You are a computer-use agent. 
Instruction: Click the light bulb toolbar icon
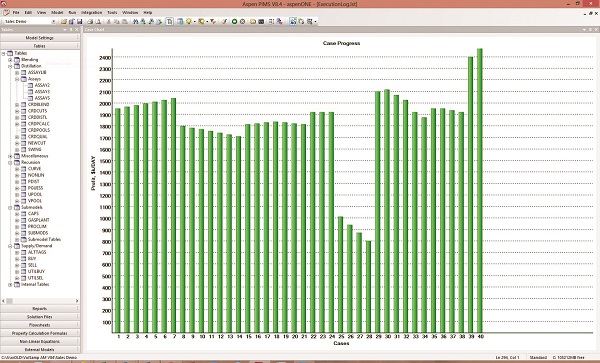point(189,21)
